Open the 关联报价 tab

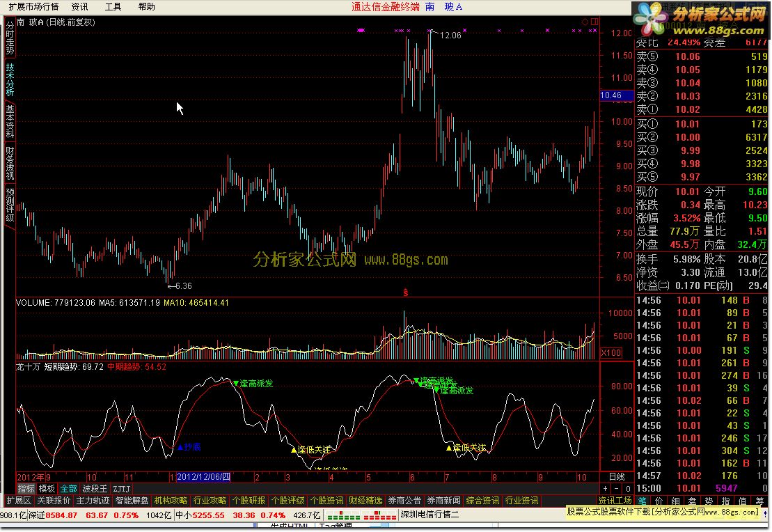tap(54, 501)
